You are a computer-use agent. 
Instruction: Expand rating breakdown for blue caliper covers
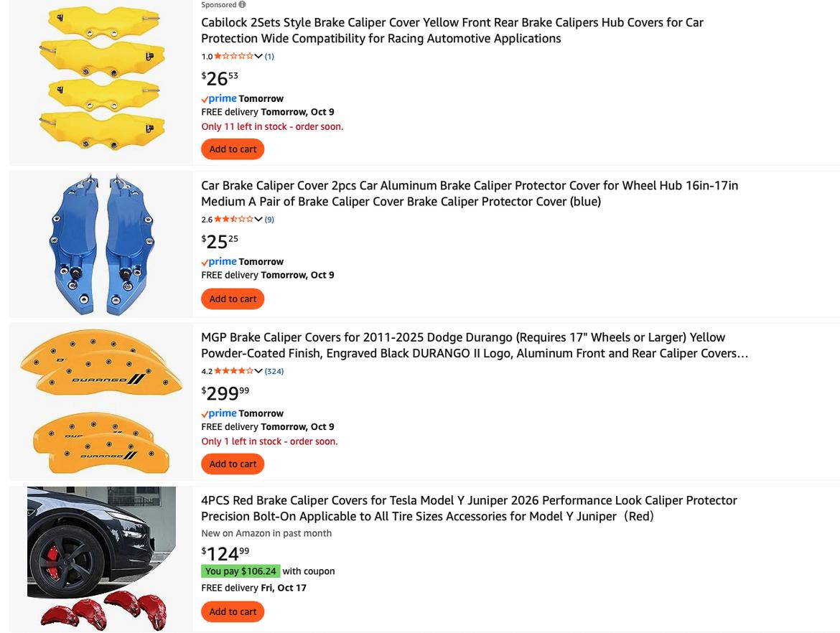258,219
